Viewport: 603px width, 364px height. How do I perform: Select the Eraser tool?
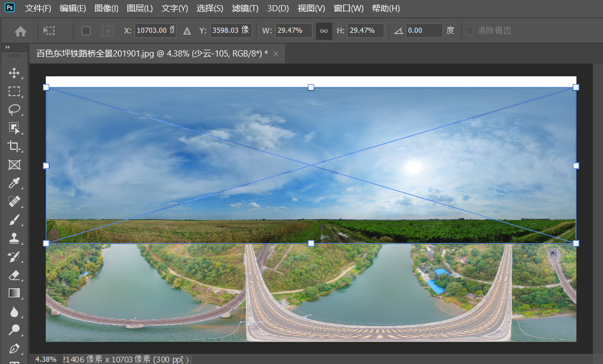click(x=15, y=275)
